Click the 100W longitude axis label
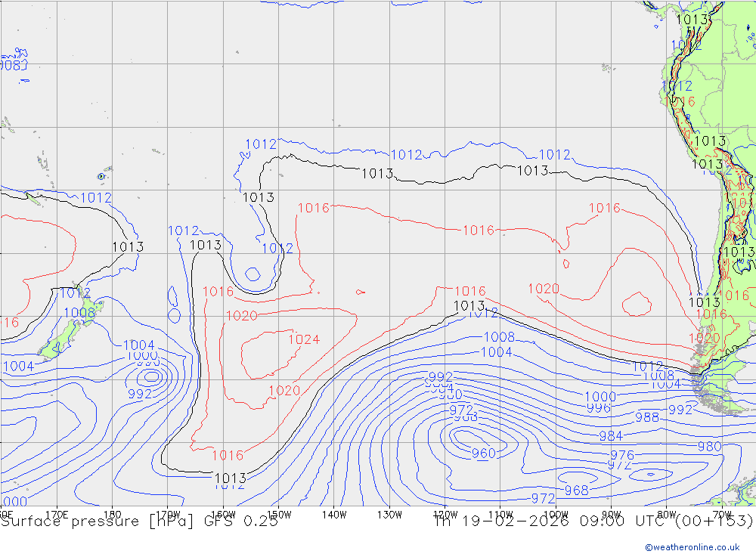Screen dimensions: 756x554 click(556, 515)
